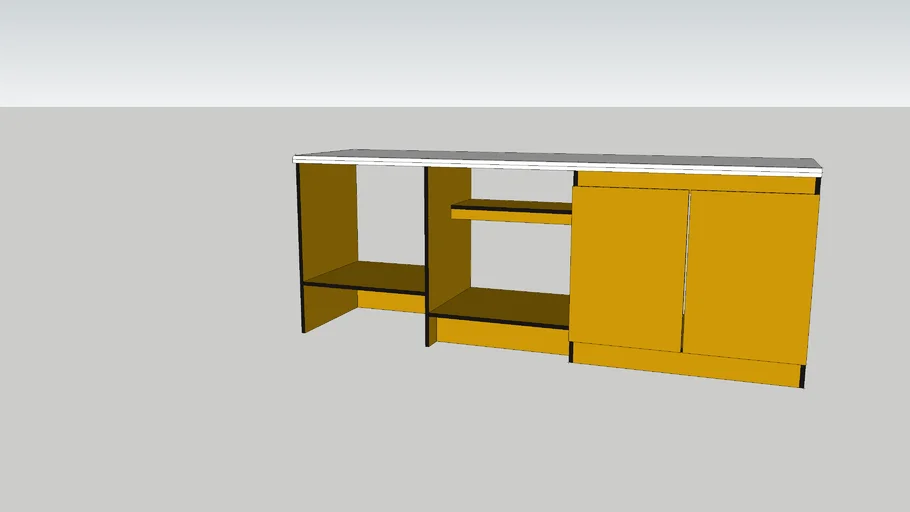Click the gray ground plane left of cabinet
This screenshot has width=910, height=512.
click(x=150, y=300)
